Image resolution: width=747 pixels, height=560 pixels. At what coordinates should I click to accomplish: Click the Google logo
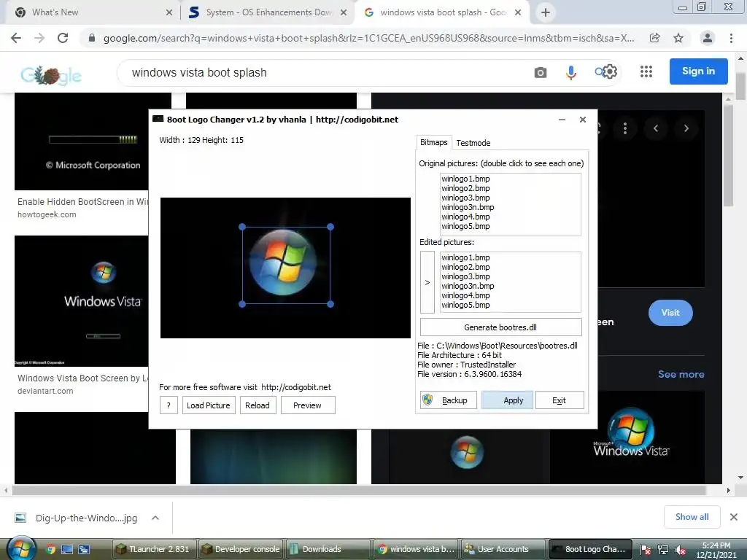[51, 75]
